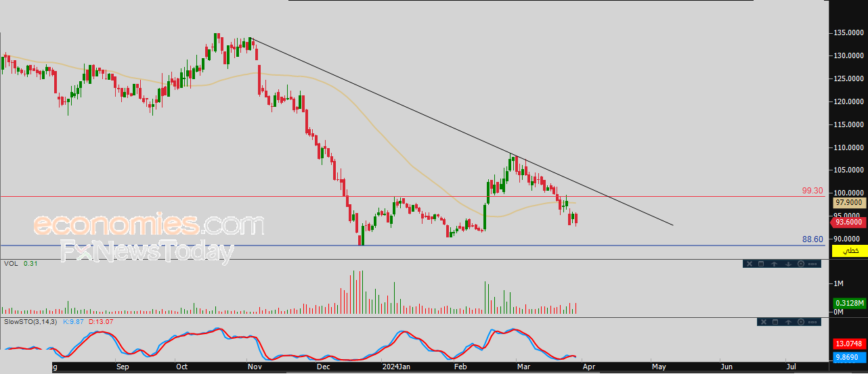Select the SlowSTO(3,14,3) indicator label

click(x=31, y=321)
